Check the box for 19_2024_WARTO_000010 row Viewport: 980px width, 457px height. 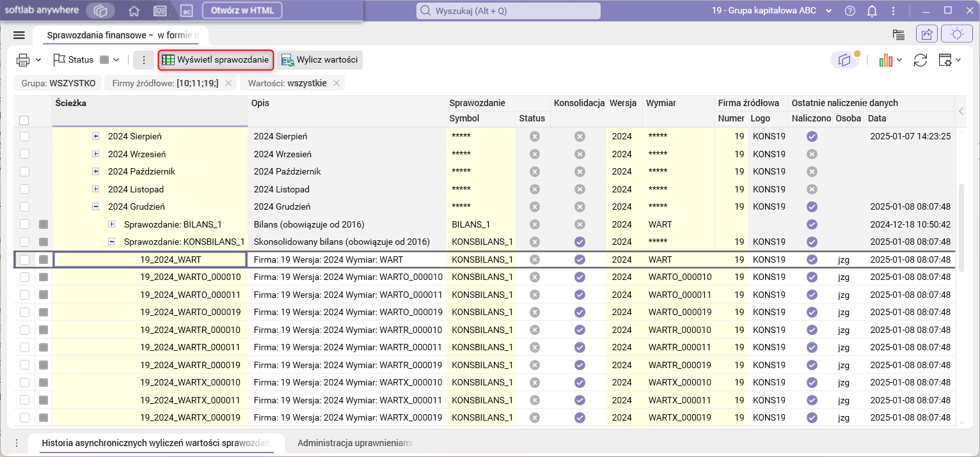24,277
